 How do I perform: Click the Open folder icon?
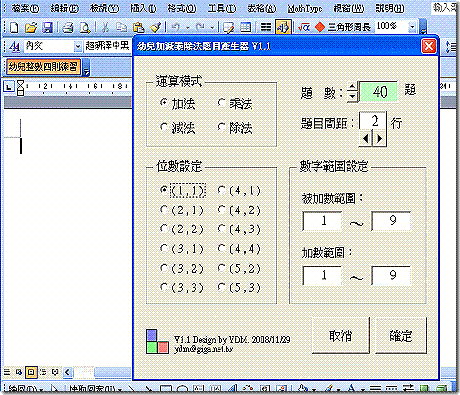[x=31, y=27]
